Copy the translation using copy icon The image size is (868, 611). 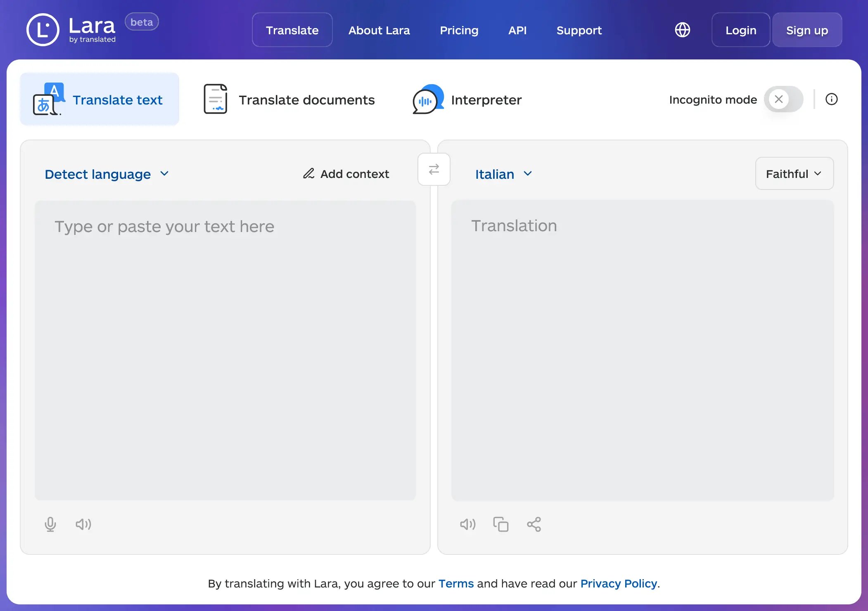500,524
